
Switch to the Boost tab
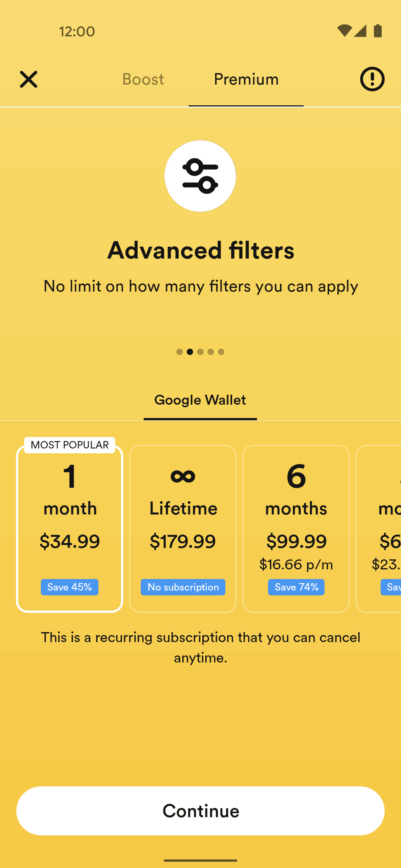point(143,79)
